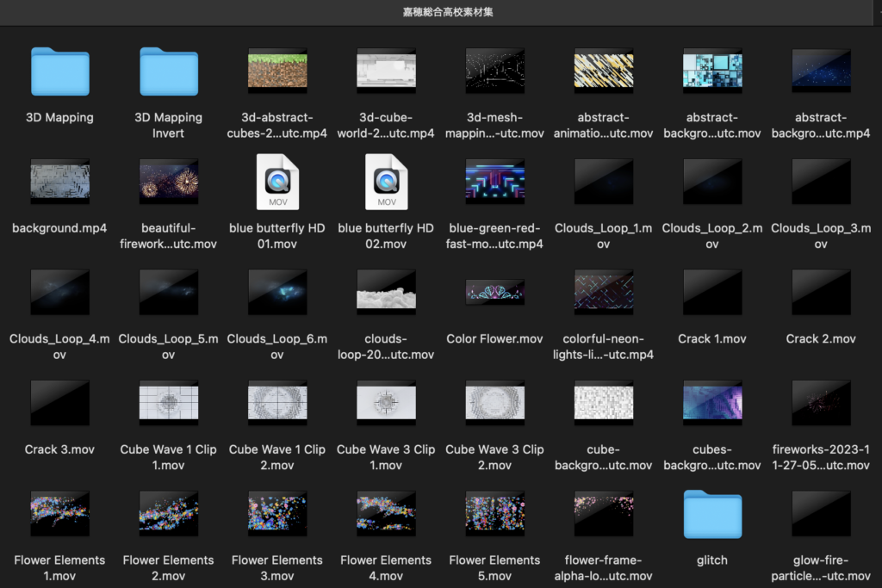This screenshot has width=882, height=588.
Task: Select the Cube Wave 3 Clip 2.mov thumbnail
Action: (x=494, y=402)
